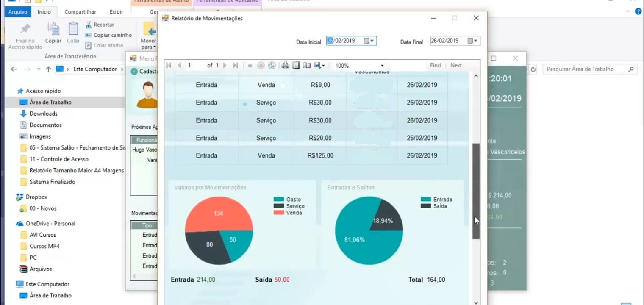The width and height of the screenshot is (644, 305).
Task: Open the recent locations dropdown chevron
Action: point(39,69)
